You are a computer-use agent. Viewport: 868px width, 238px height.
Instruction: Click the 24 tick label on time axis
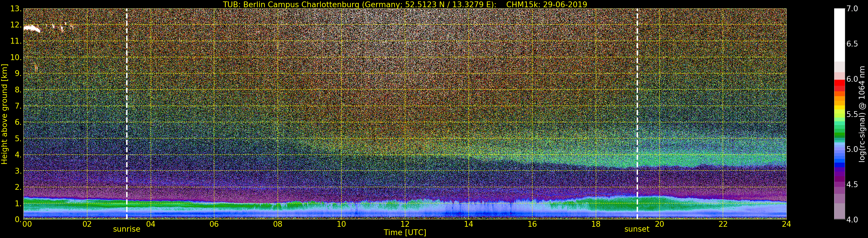(x=786, y=224)
